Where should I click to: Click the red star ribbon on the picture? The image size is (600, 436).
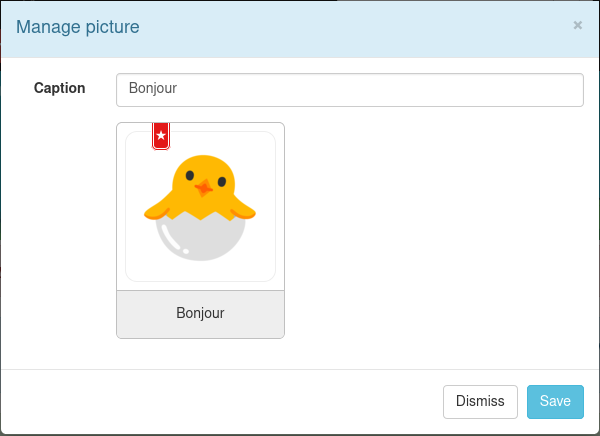160,135
